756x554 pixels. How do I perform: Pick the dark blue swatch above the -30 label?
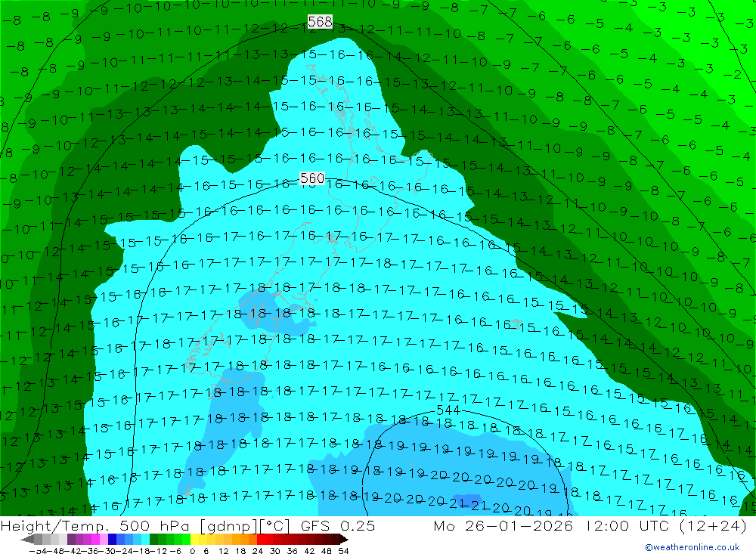pyautogui.click(x=112, y=540)
